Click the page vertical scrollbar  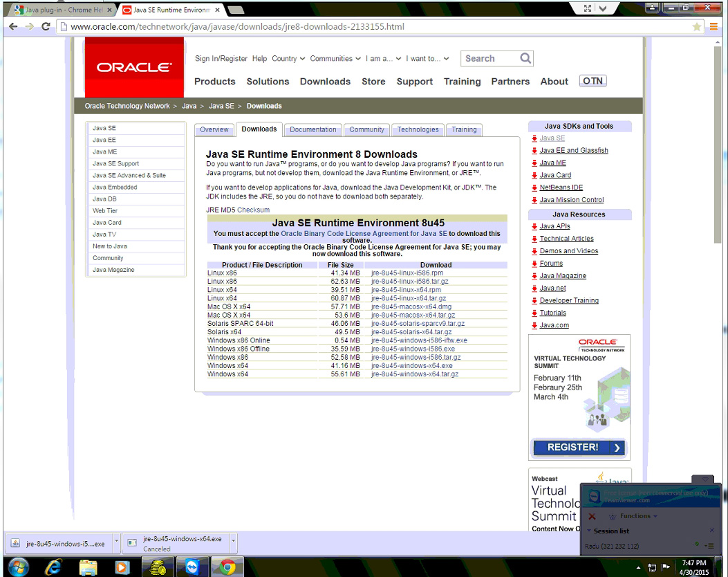[718, 143]
